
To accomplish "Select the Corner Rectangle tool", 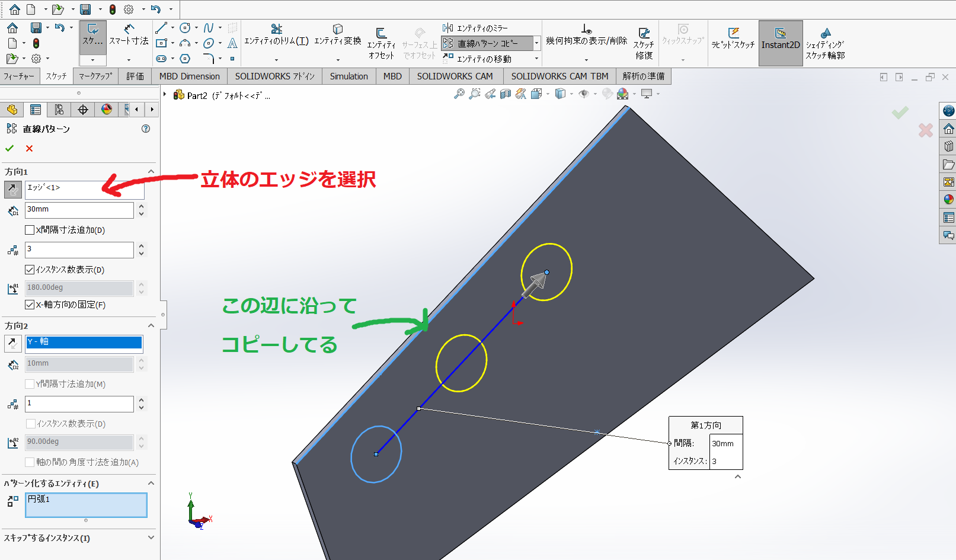I will click(x=161, y=43).
